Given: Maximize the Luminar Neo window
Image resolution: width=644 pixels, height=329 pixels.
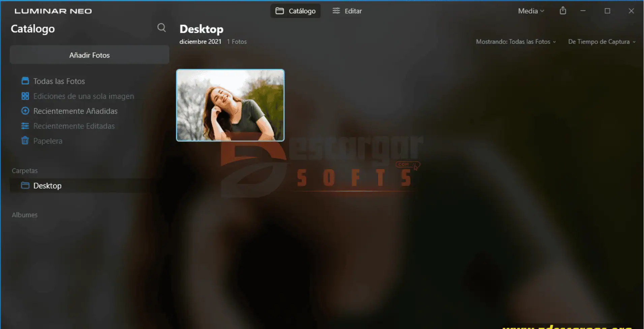Looking at the screenshot, I should tap(607, 11).
